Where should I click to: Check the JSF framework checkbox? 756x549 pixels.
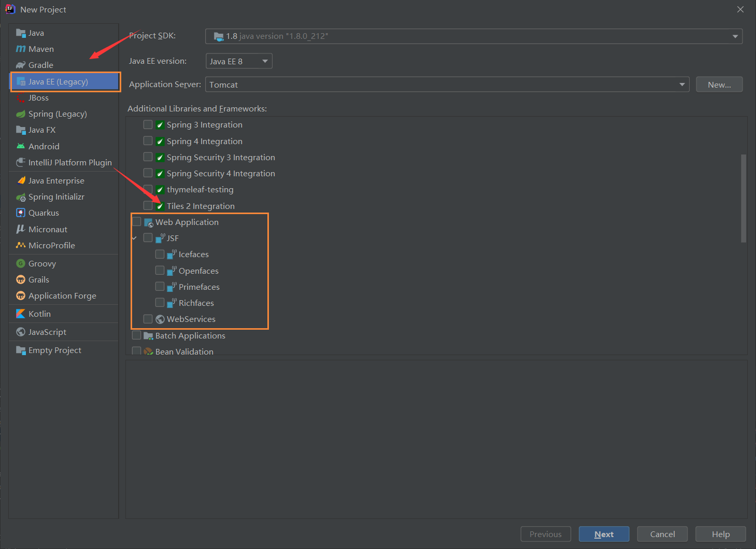point(148,238)
